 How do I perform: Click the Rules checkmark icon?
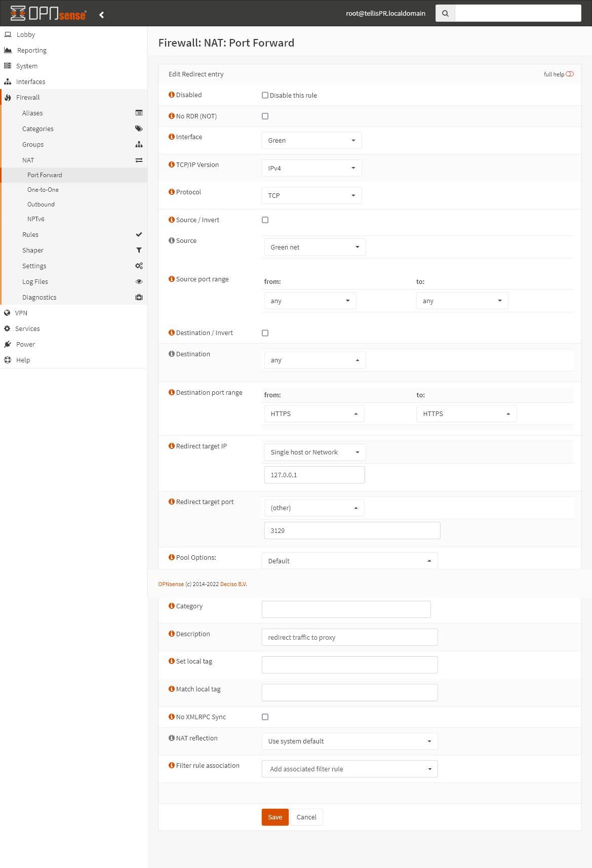point(139,234)
